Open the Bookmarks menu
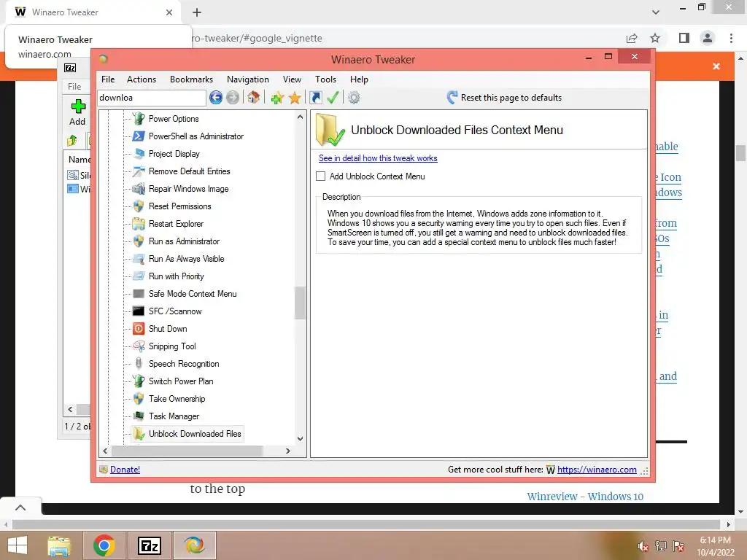 pyautogui.click(x=192, y=79)
